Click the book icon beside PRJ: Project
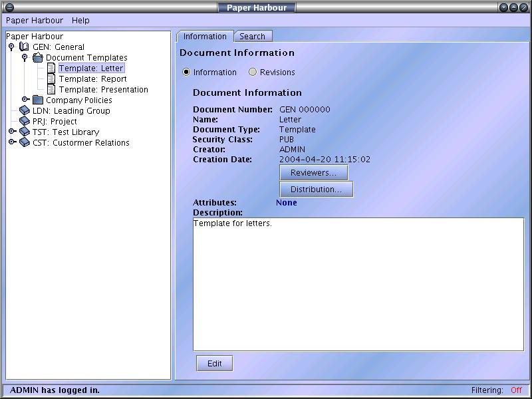The width and height of the screenshot is (532, 399). (25, 121)
